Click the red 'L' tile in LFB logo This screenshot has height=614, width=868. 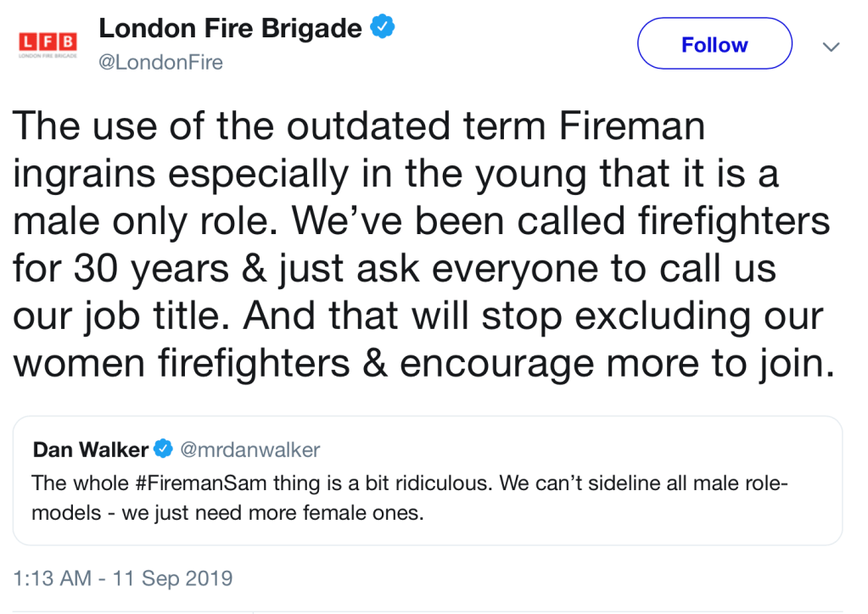click(x=26, y=42)
